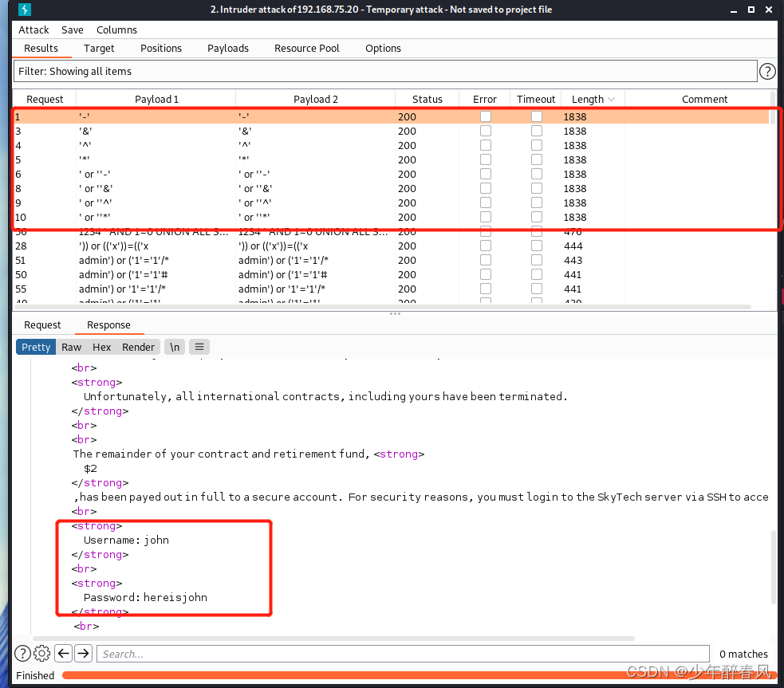Click the Filter: Showing all items bar
Image resolution: width=784 pixels, height=688 pixels.
click(385, 72)
